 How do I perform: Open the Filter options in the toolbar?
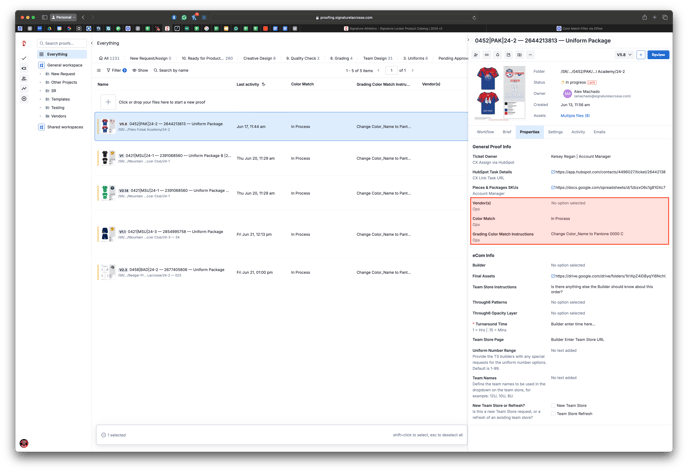tap(115, 71)
